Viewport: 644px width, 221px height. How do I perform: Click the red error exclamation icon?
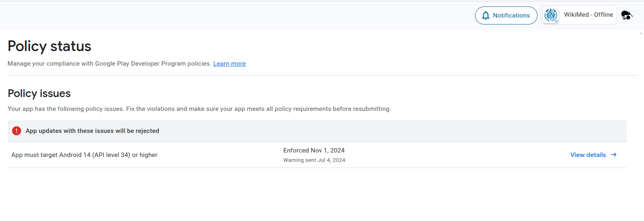click(16, 131)
